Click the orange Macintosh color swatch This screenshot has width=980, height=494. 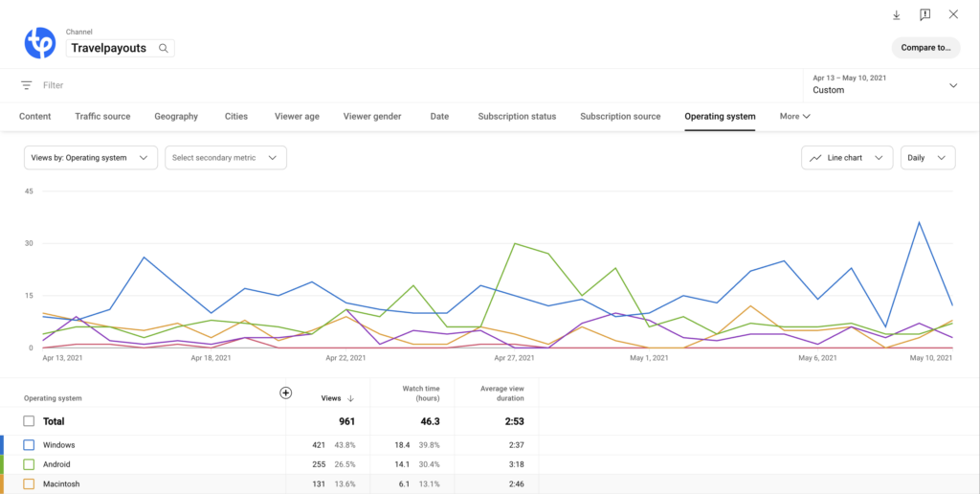[x=3, y=484]
